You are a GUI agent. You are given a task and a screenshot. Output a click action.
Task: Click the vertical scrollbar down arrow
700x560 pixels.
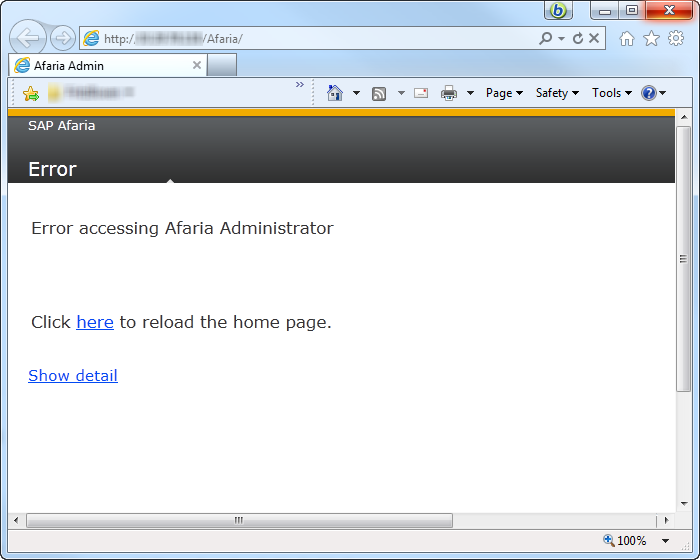pos(683,504)
